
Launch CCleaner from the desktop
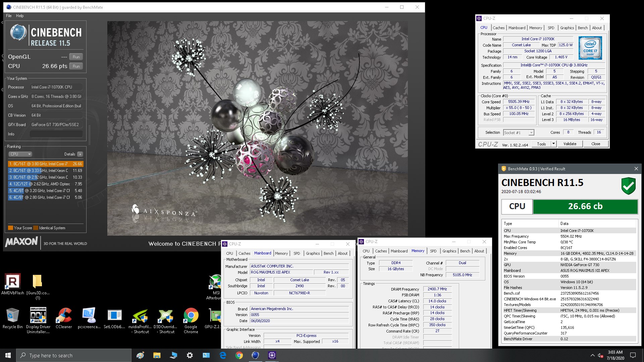pos(64,318)
